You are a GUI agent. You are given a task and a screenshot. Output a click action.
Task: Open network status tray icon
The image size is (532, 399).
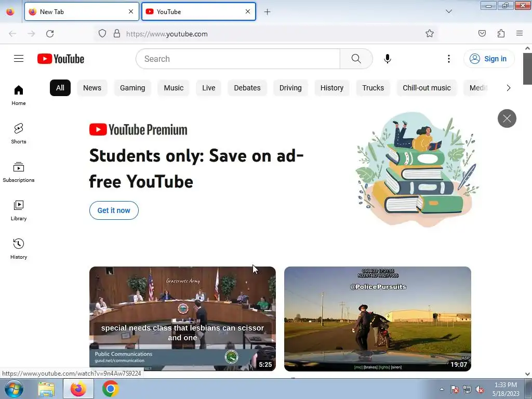467,389
